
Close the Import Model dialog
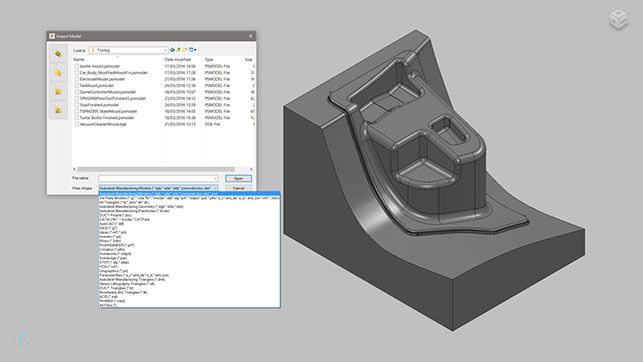[251, 36]
